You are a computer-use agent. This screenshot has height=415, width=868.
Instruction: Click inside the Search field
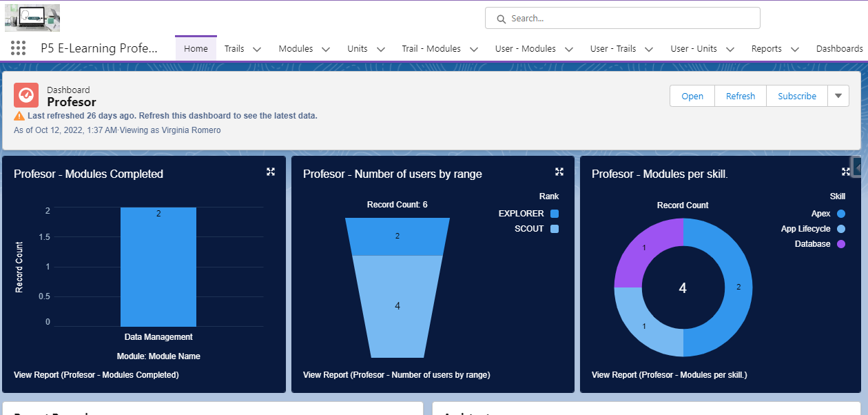pos(620,19)
